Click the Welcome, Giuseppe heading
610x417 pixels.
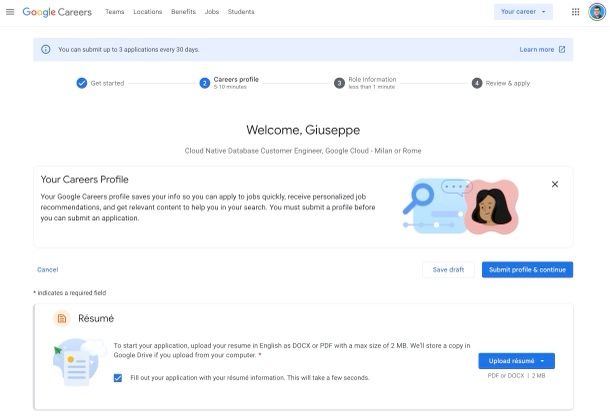tap(303, 130)
